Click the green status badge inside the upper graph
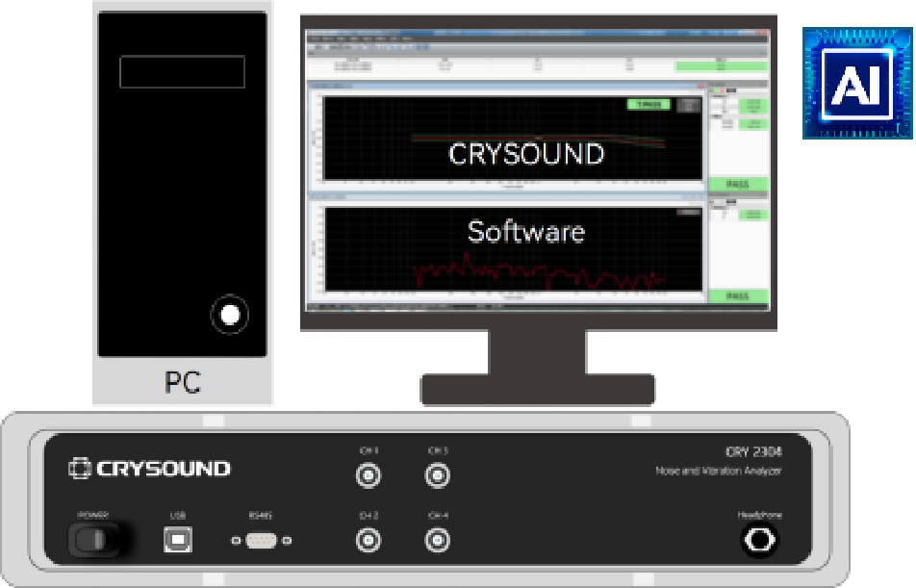The height and width of the screenshot is (588, 916). 649,105
